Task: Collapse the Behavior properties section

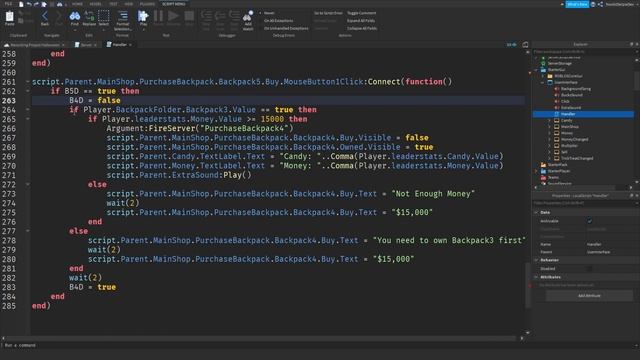Action: pyautogui.click(x=536, y=260)
